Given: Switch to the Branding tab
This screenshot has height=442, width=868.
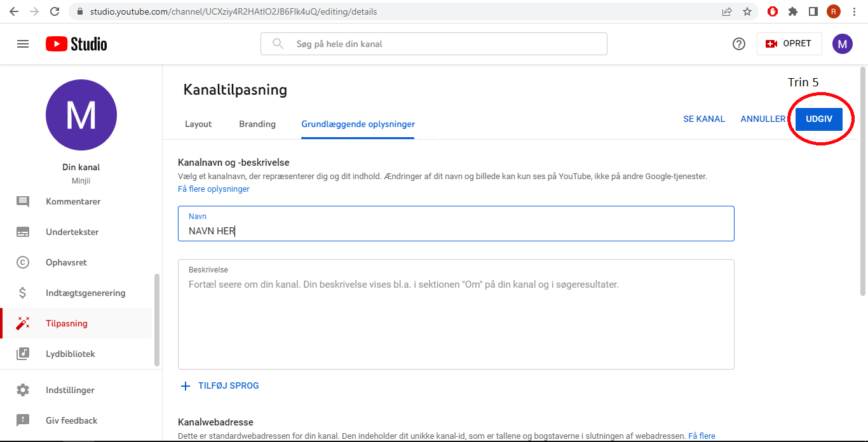Looking at the screenshot, I should 257,124.
